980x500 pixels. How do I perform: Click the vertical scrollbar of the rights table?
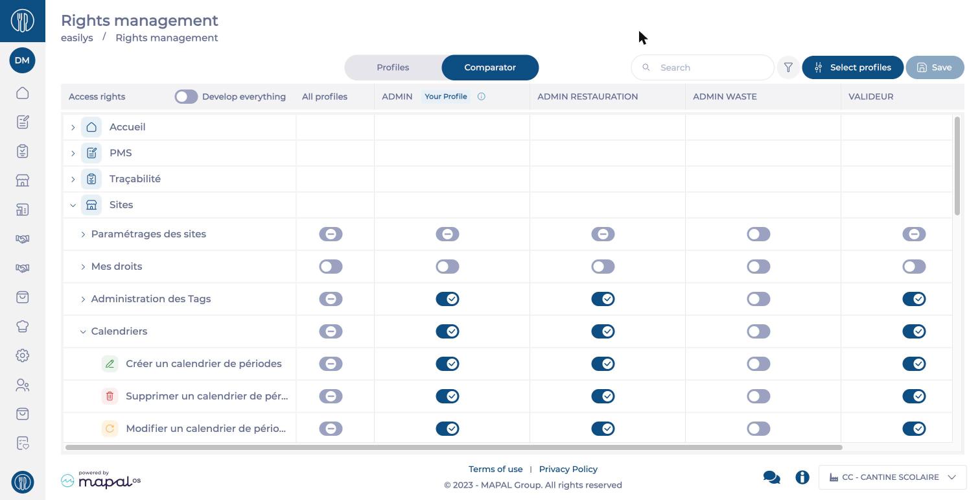pos(957,165)
